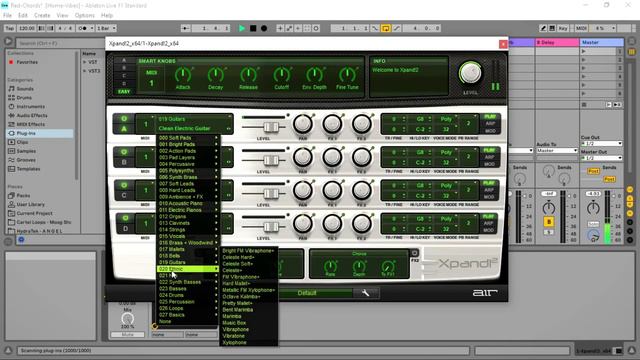Open the Options menu

click(x=84, y=16)
